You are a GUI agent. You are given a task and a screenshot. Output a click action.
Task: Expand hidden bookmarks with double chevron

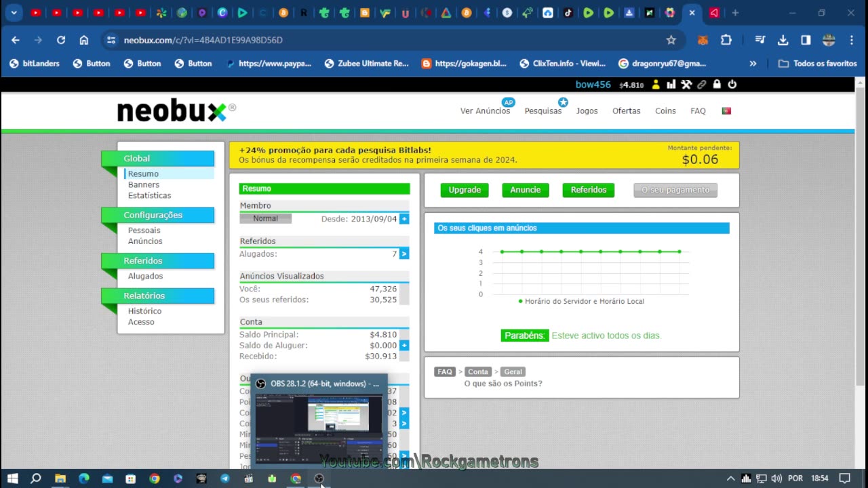click(x=753, y=64)
